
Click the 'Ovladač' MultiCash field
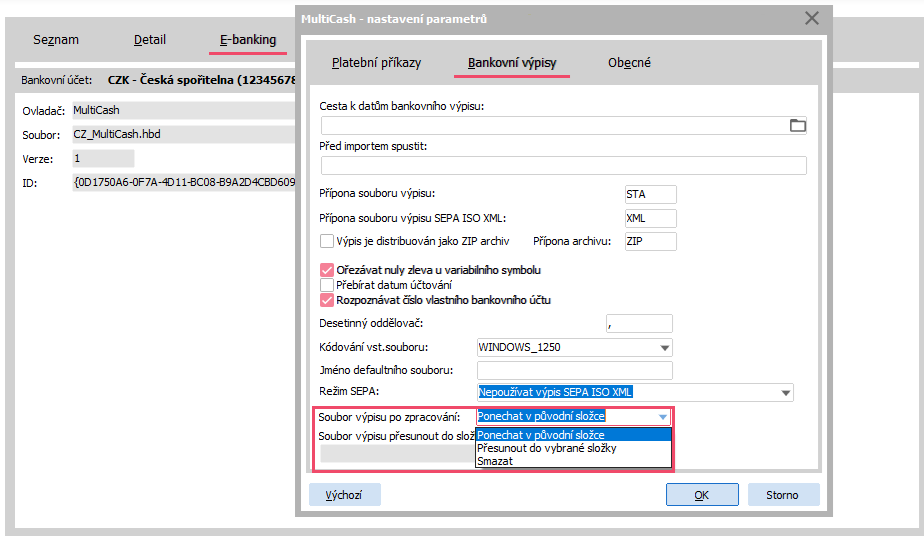pos(183,110)
